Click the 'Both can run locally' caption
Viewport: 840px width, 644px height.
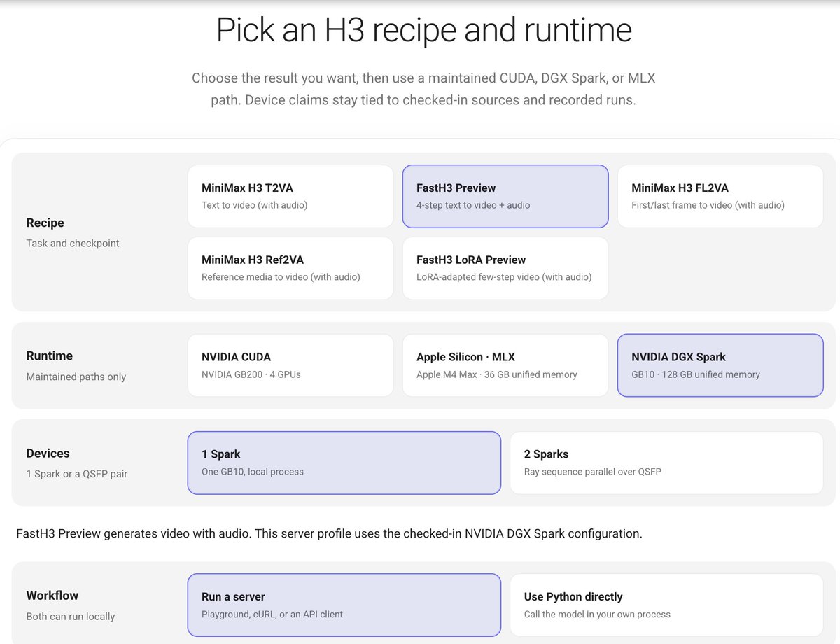(x=71, y=617)
